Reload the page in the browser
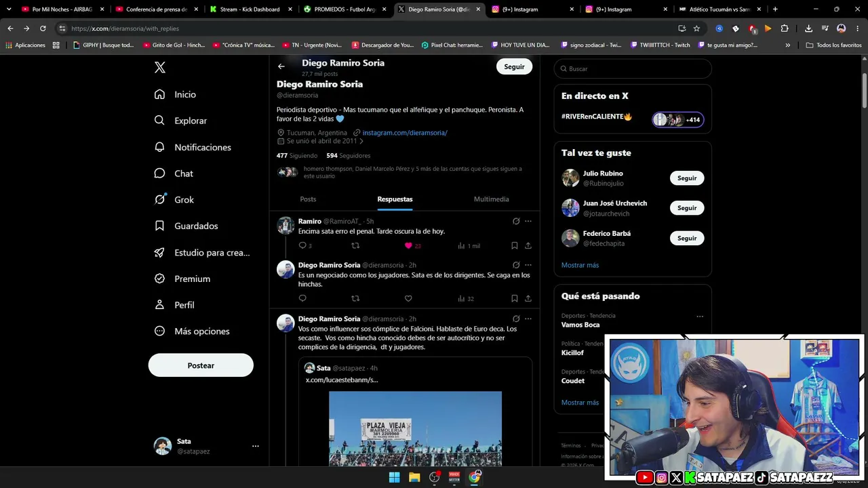 43,28
